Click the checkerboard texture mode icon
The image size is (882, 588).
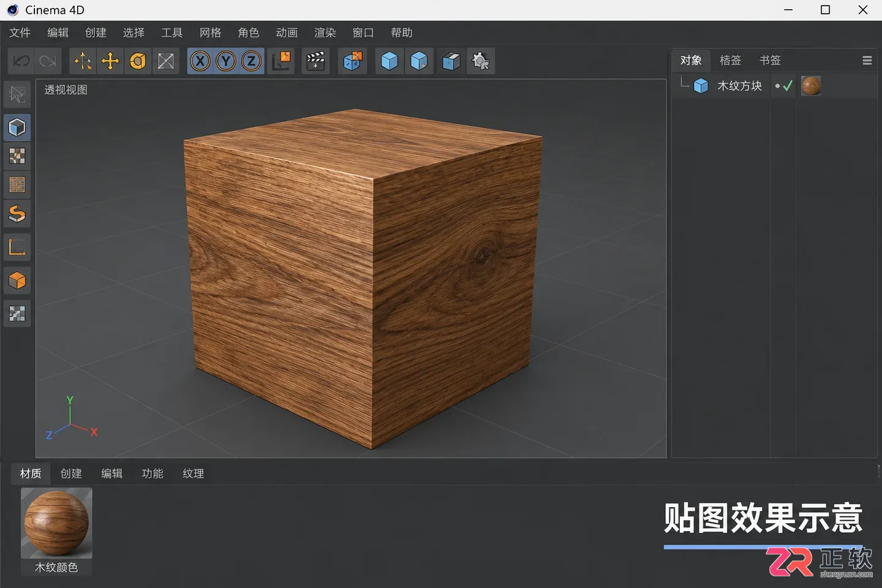click(17, 156)
